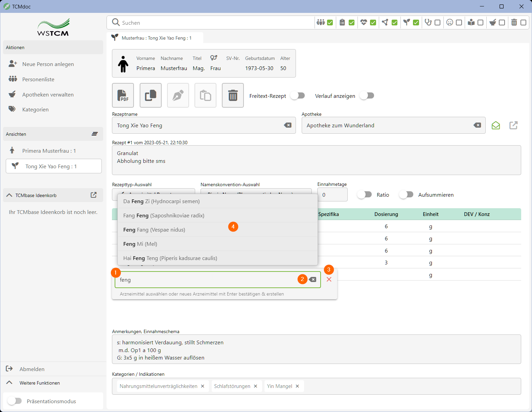532x412 pixels.
Task: Clear the Rezeptname field with backspace icon
Action: click(x=287, y=125)
